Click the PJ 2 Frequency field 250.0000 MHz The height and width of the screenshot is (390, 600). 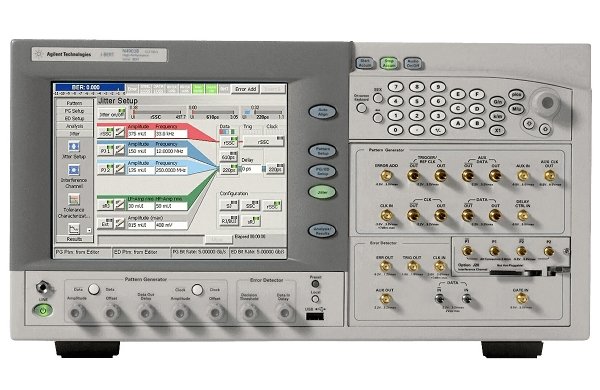coord(171,170)
